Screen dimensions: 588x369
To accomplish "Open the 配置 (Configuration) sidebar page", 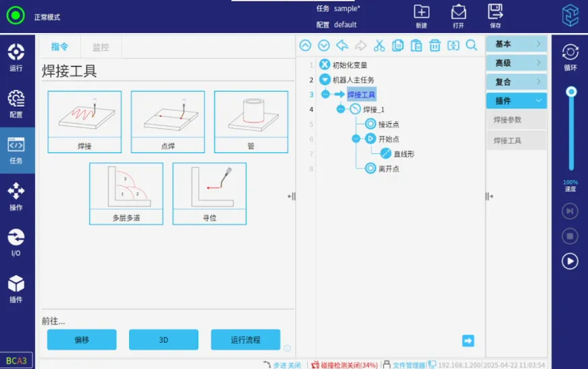I will (x=16, y=104).
